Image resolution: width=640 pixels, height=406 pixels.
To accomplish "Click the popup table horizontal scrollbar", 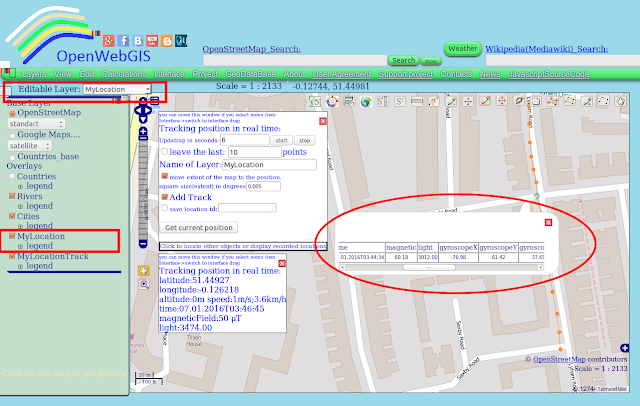I will tap(441, 267).
